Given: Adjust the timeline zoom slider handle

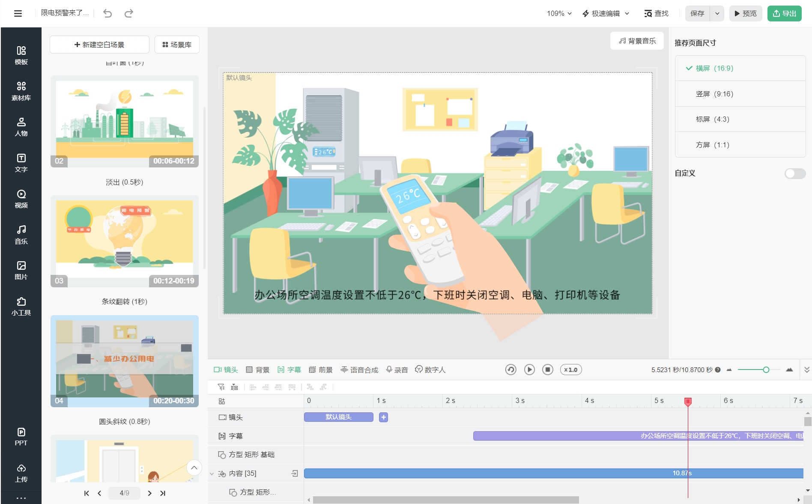Looking at the screenshot, I should point(766,370).
